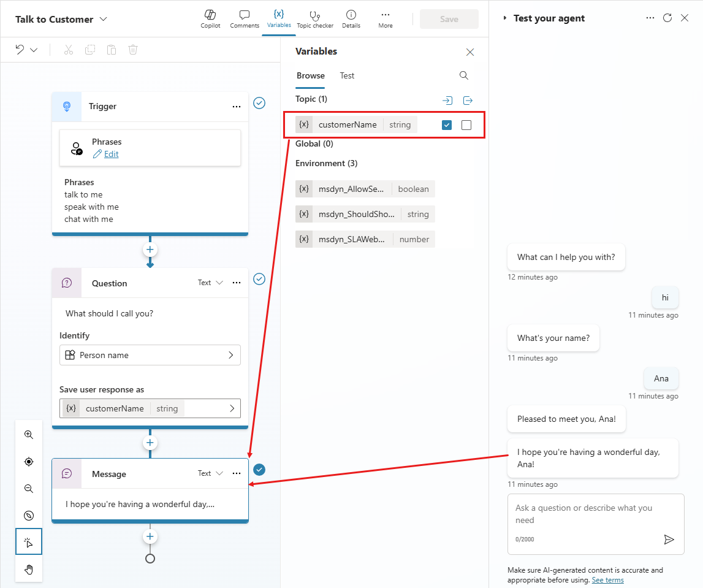
Task: Click the Copy icon in the toolbar
Action: click(90, 49)
